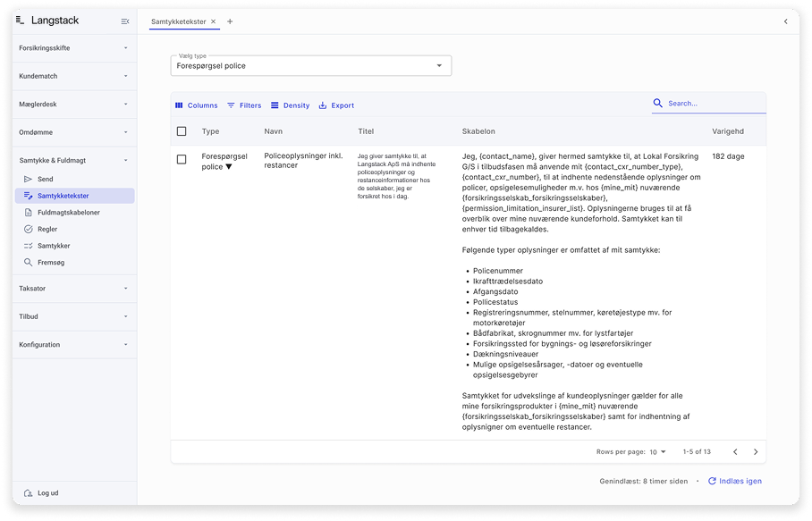Sort by the Type column header
This screenshot has height=521, width=812.
pyautogui.click(x=210, y=131)
